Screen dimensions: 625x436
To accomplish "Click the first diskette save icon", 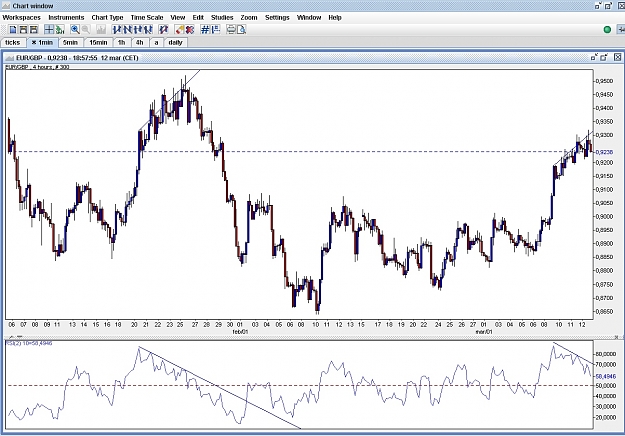I will (x=23, y=29).
